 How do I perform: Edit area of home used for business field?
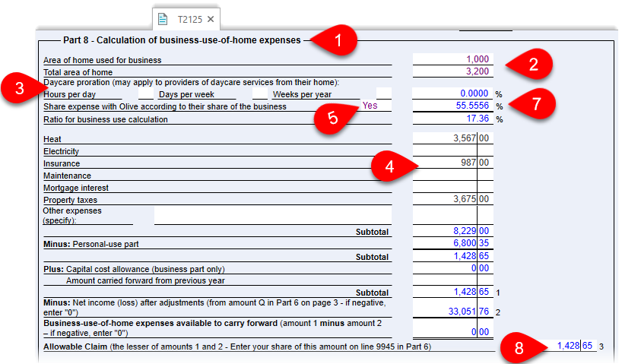pyautogui.click(x=452, y=59)
